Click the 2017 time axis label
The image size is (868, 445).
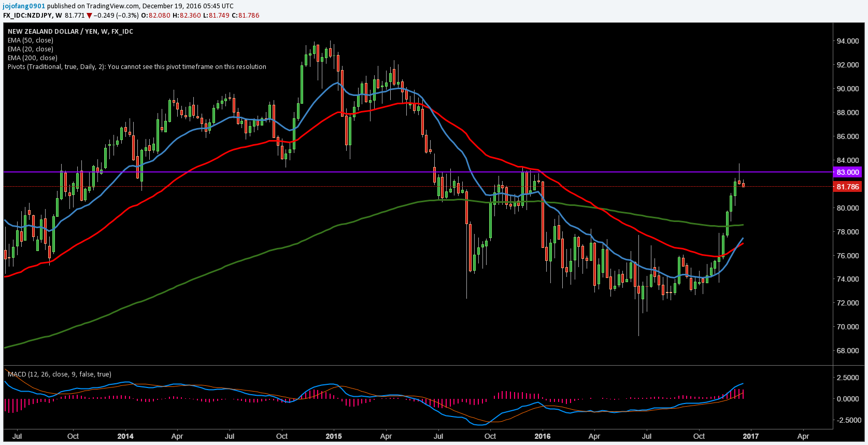pyautogui.click(x=751, y=436)
